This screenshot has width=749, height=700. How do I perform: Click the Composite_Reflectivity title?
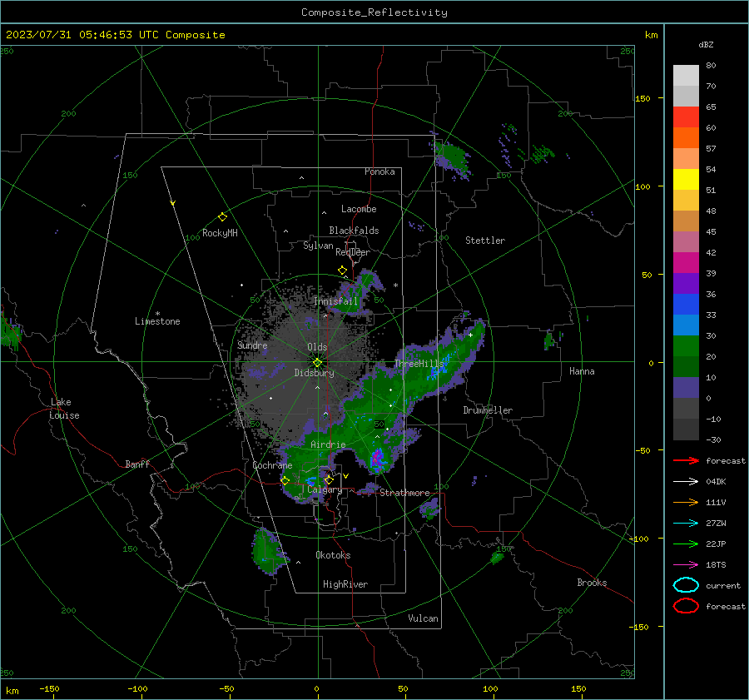[x=374, y=12]
